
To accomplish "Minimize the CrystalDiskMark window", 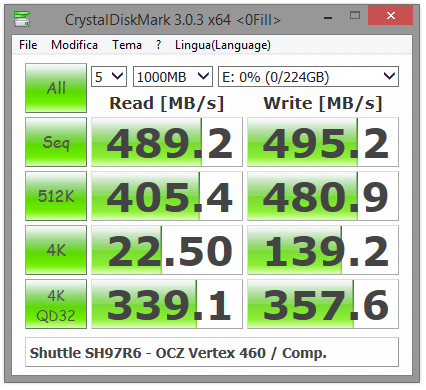I will pos(328,18).
